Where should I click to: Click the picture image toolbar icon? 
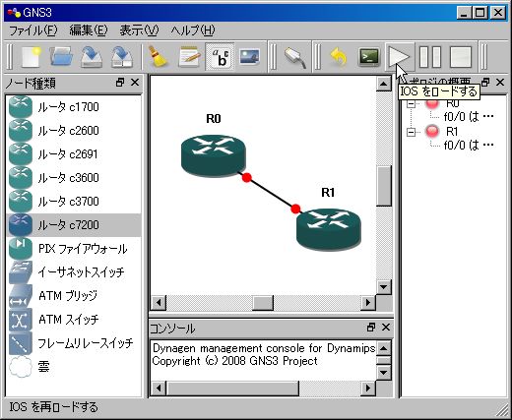249,57
